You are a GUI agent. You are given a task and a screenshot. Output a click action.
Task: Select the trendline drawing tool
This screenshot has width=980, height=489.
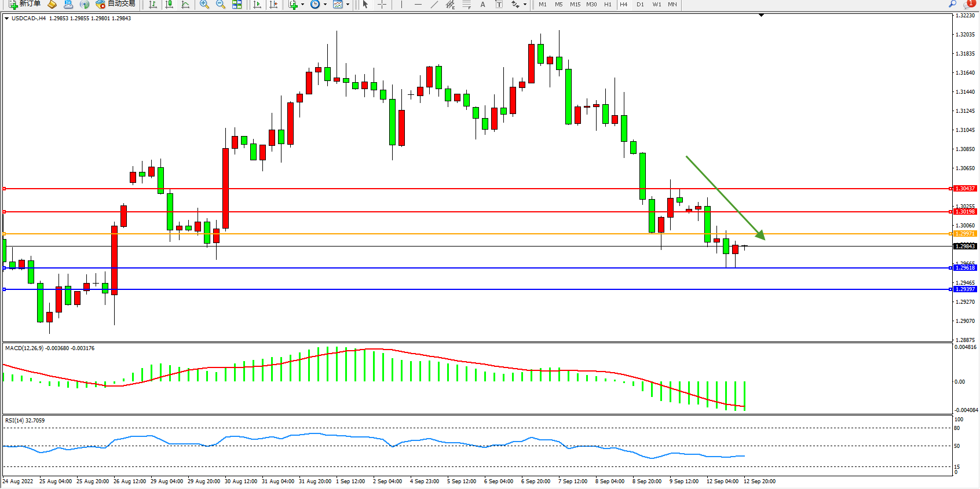[434, 4]
